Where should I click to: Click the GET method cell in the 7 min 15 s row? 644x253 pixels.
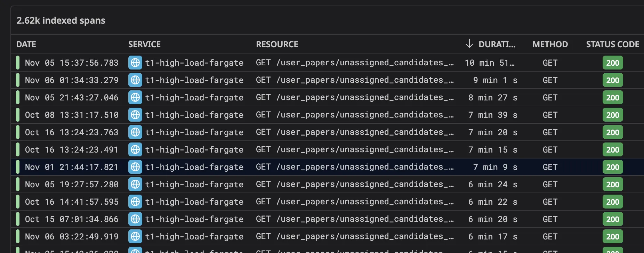pyautogui.click(x=550, y=150)
